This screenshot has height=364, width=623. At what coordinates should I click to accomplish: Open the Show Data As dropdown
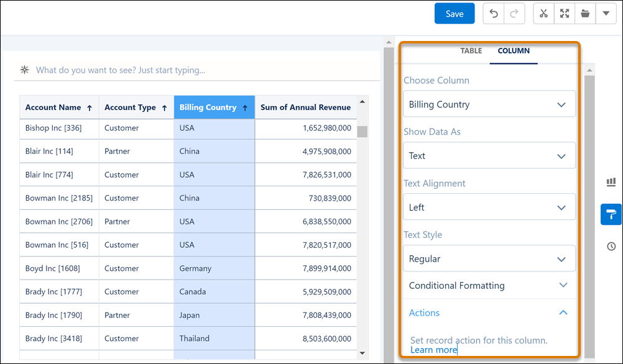(x=489, y=156)
